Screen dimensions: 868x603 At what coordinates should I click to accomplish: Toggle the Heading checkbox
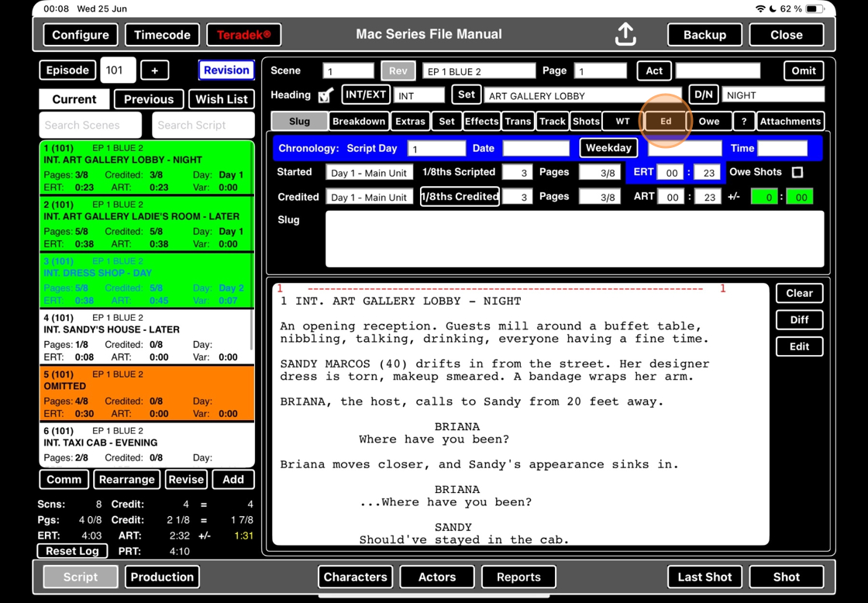(x=326, y=95)
